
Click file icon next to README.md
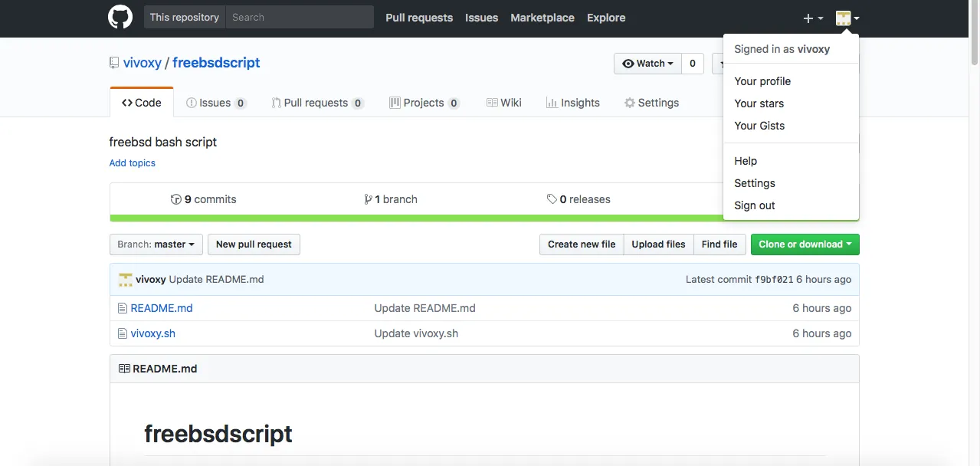(122, 308)
